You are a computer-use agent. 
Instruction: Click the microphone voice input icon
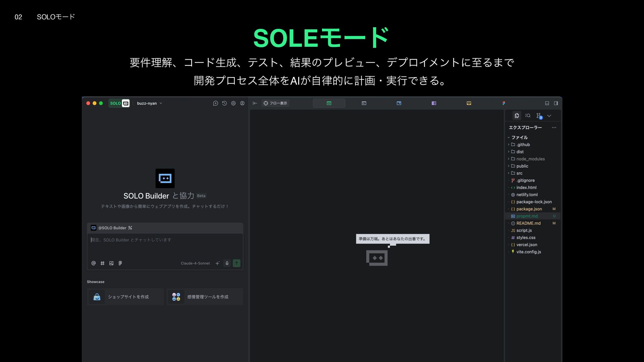pyautogui.click(x=227, y=263)
